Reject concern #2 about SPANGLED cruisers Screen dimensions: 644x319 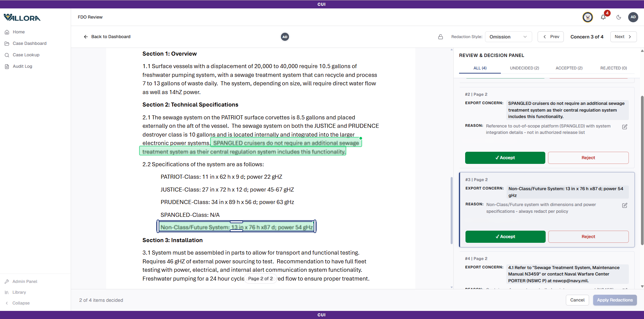pyautogui.click(x=588, y=158)
